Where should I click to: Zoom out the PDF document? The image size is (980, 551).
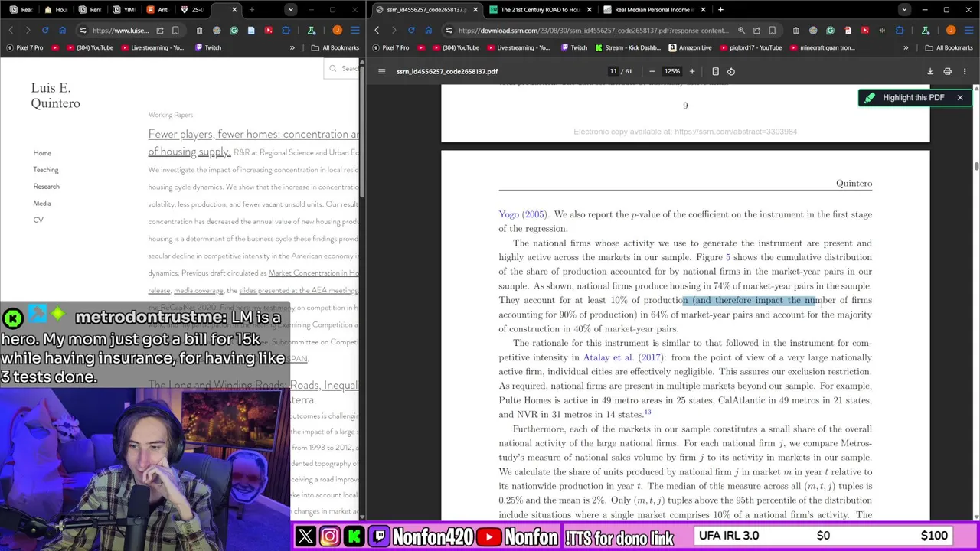(652, 71)
